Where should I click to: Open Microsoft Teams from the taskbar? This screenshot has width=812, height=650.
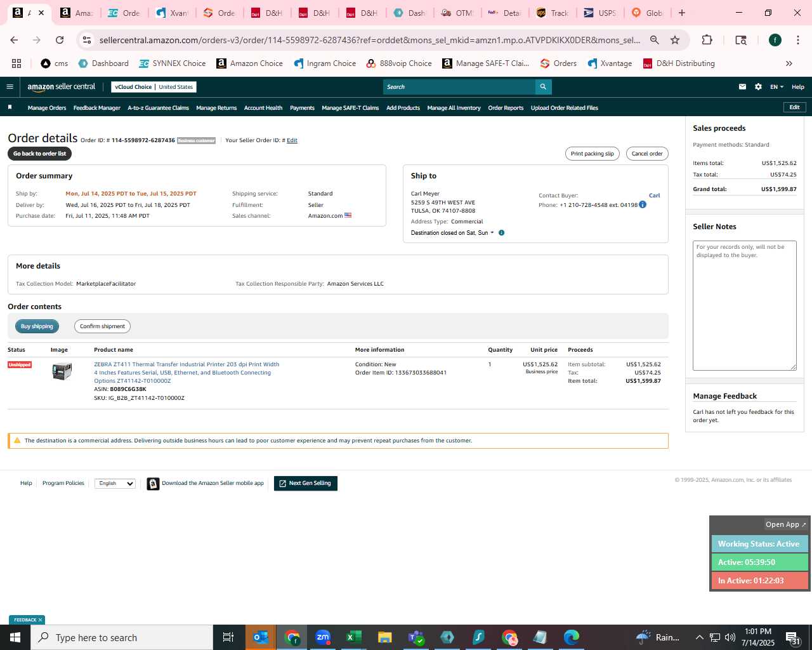click(x=416, y=637)
